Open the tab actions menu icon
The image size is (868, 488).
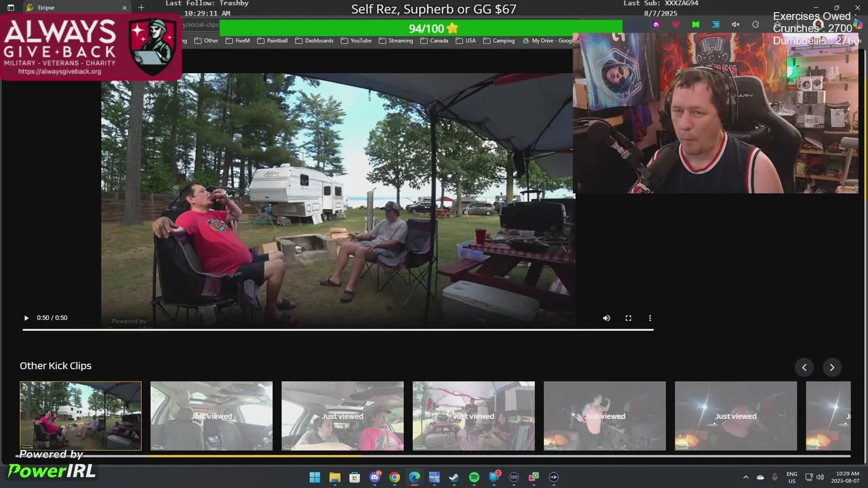(10, 7)
